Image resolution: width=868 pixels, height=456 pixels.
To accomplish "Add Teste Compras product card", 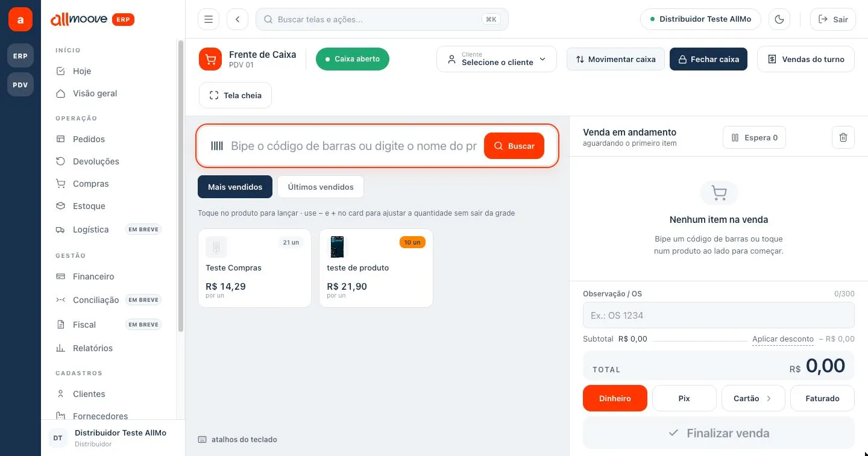I will pyautogui.click(x=254, y=268).
